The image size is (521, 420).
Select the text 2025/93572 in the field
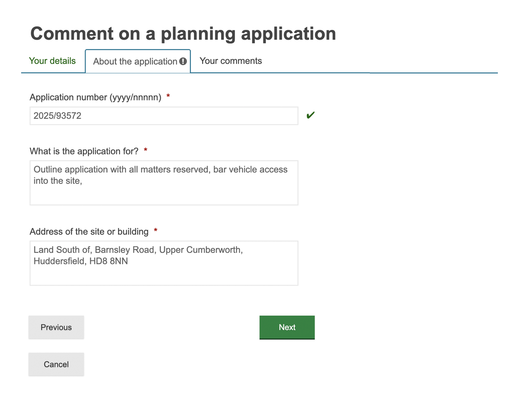(x=58, y=115)
